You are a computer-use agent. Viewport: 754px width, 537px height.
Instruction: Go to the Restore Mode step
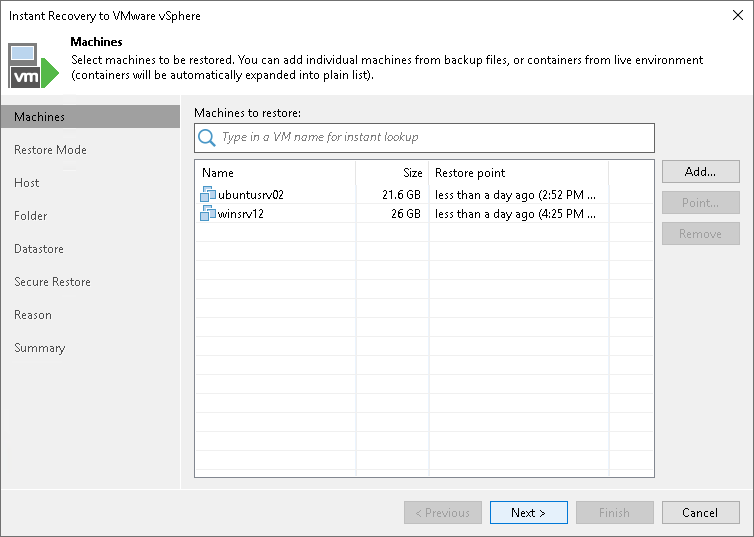coord(50,150)
